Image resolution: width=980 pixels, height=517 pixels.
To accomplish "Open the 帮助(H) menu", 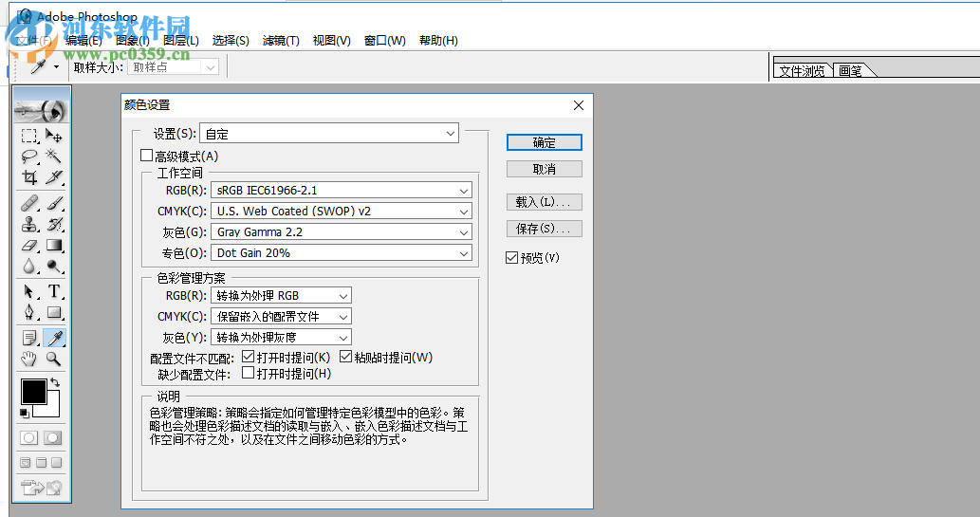I will pos(438,41).
